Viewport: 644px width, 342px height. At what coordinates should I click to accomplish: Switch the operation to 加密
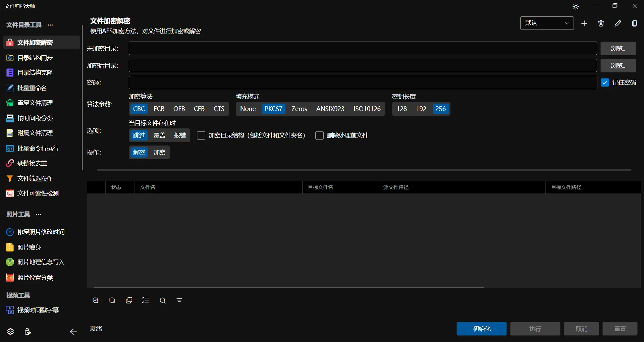159,153
